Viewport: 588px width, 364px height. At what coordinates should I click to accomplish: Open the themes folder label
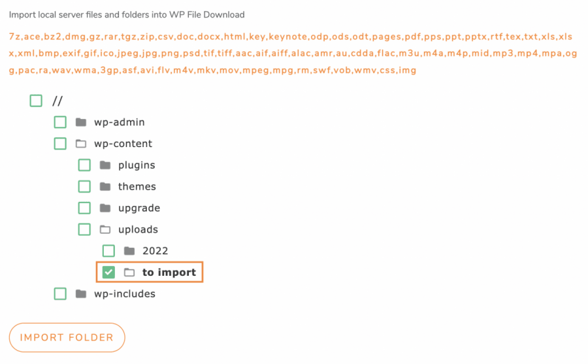pos(137,187)
